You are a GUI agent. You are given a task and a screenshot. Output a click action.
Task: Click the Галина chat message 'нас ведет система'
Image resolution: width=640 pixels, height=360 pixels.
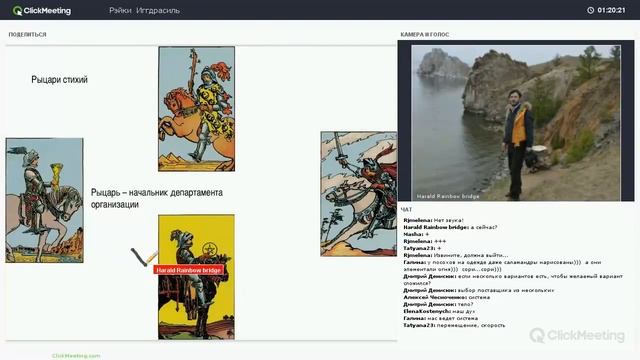pos(440,318)
